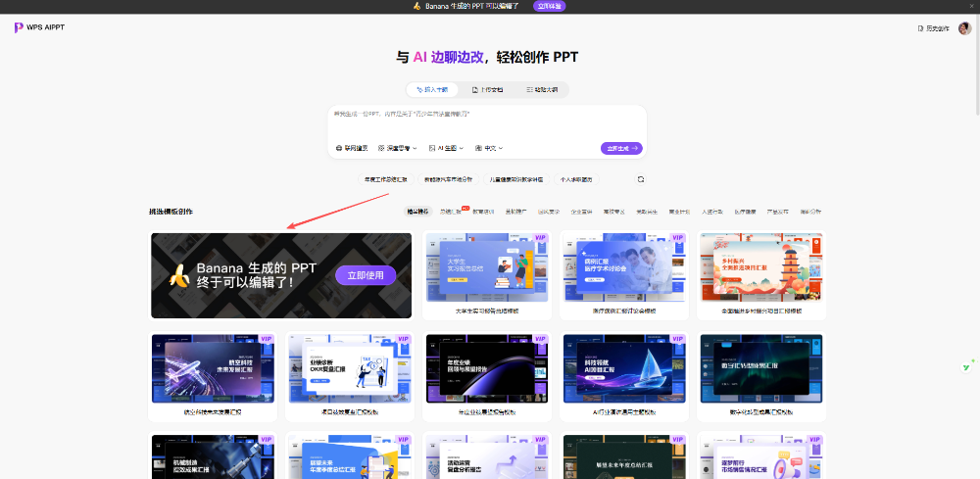Switch to the upload document (上传文档) tab
This screenshot has width=980, height=479.
pos(487,89)
